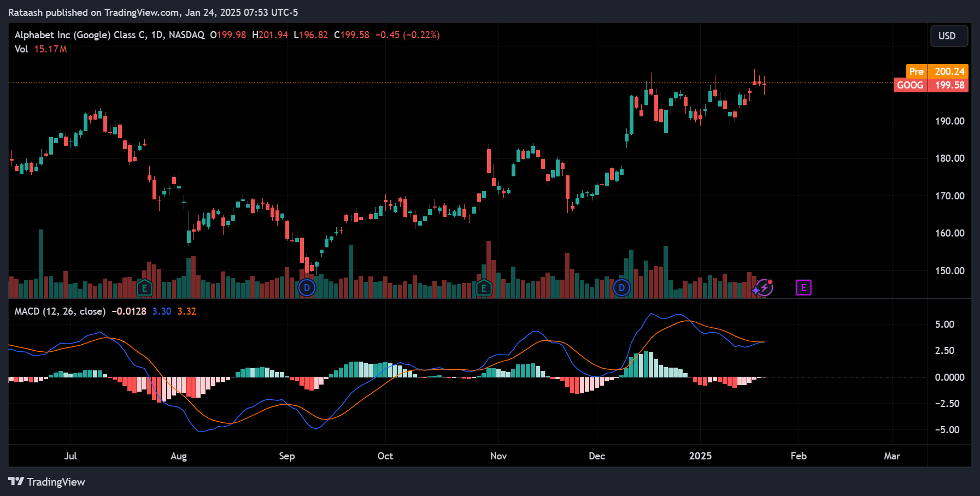
Task: Click the close value C199.58 in legend
Action: pos(352,35)
